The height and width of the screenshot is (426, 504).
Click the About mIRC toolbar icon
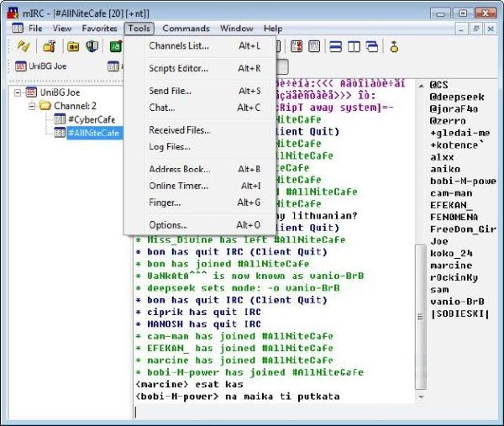click(394, 47)
